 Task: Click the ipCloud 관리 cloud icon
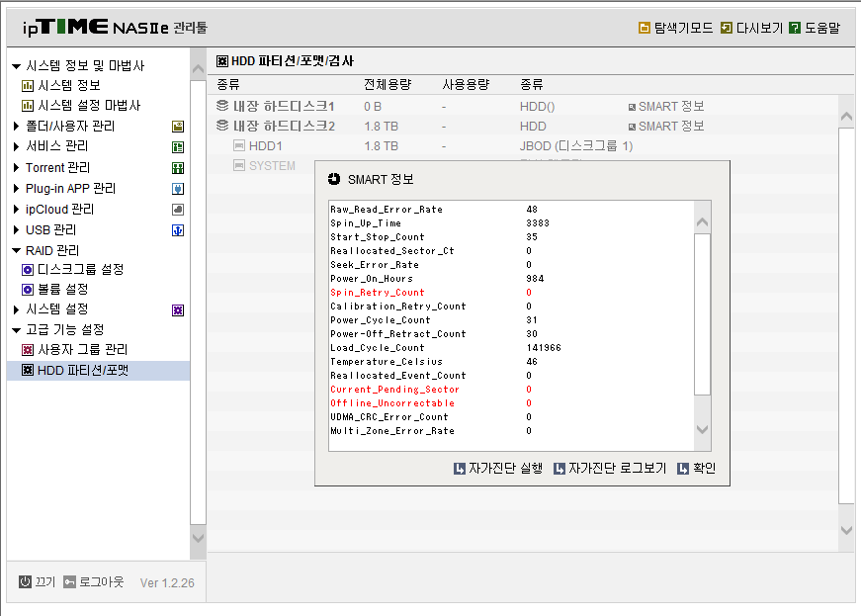coord(178,210)
